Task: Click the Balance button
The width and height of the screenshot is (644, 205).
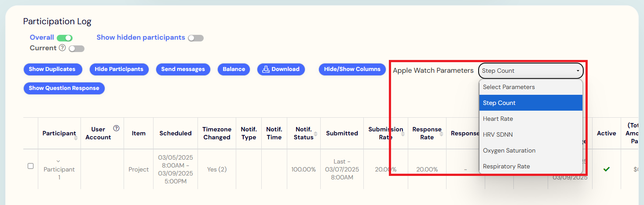Action: pyautogui.click(x=234, y=69)
